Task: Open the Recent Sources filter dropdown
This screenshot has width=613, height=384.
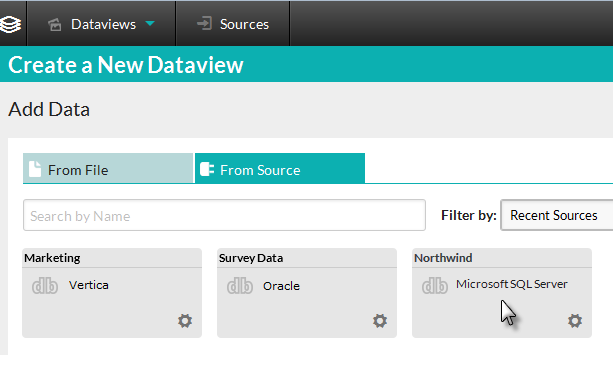Action: click(557, 215)
